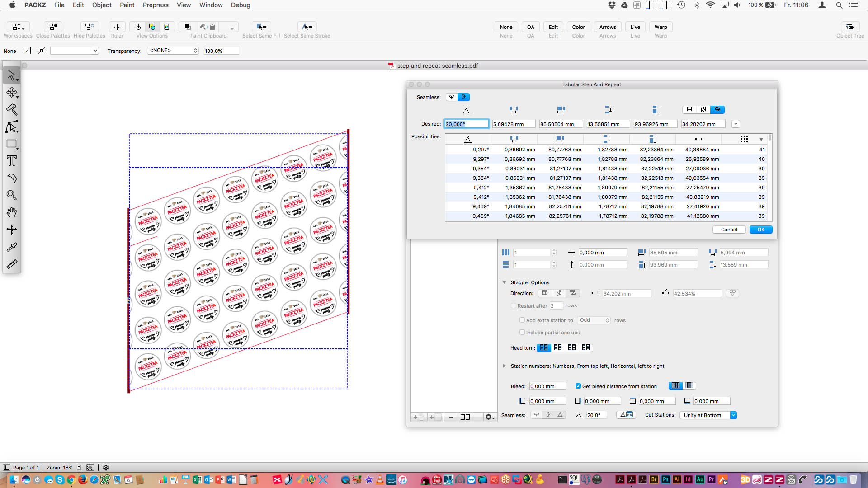Click the no-fill color swatch
The image size is (868, 488).
27,51
